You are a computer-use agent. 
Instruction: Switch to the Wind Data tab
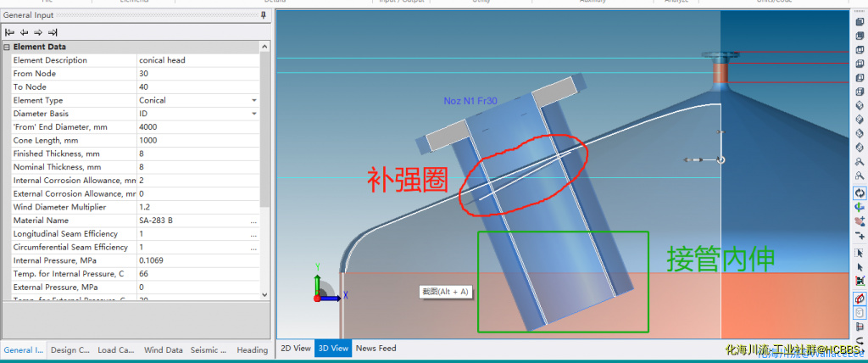(163, 350)
